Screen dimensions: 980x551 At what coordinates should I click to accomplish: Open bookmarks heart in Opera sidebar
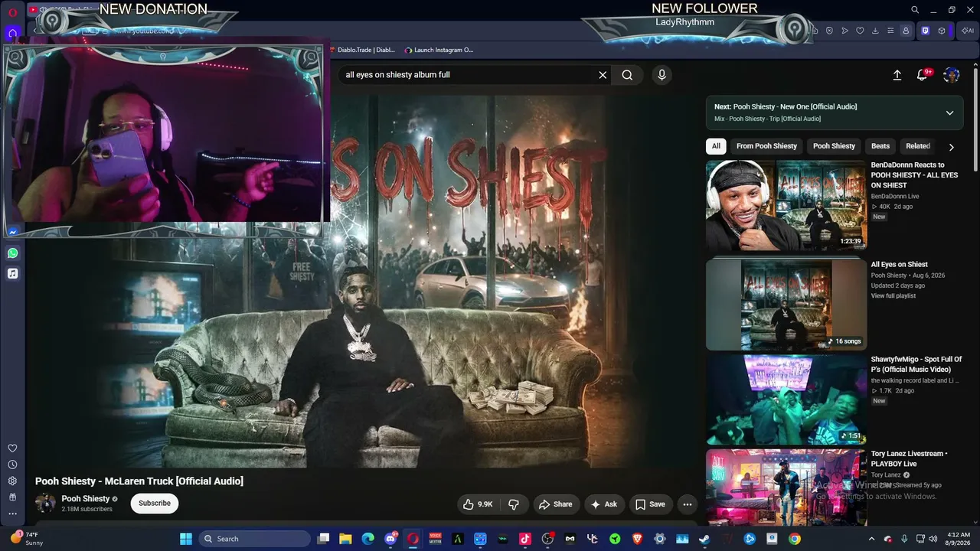pos(12,448)
